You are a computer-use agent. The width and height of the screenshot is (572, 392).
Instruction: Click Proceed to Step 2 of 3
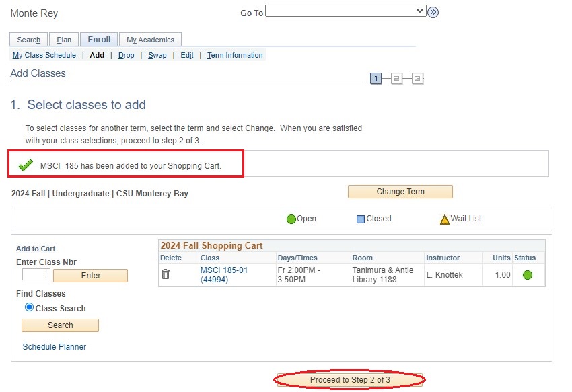pos(349,380)
